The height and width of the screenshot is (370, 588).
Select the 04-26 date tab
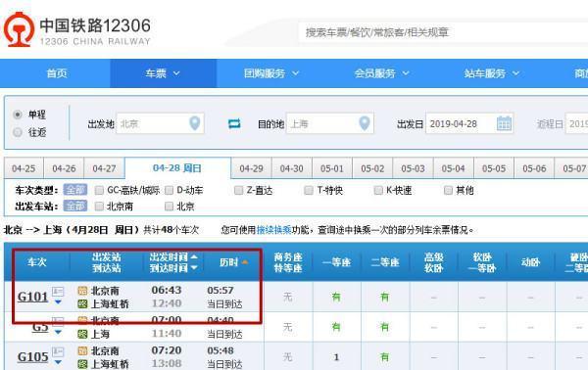point(64,168)
